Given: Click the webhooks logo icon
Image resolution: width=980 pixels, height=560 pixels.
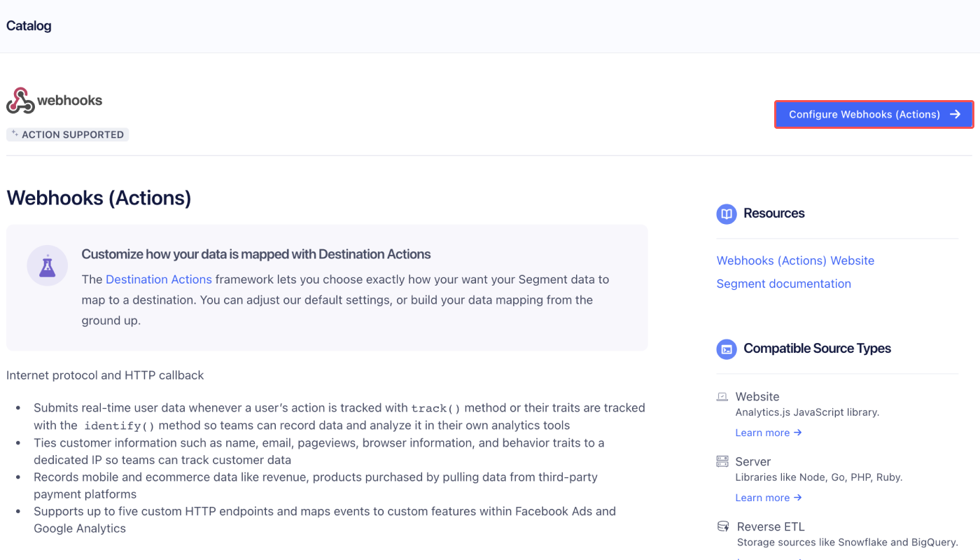Looking at the screenshot, I should 20,101.
